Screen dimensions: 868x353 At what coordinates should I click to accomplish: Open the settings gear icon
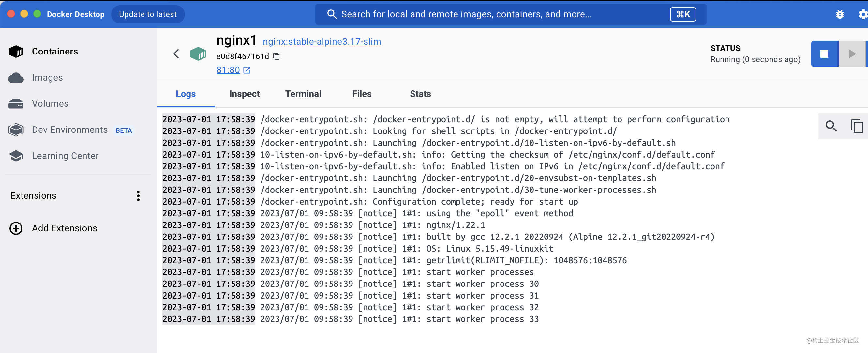[862, 14]
